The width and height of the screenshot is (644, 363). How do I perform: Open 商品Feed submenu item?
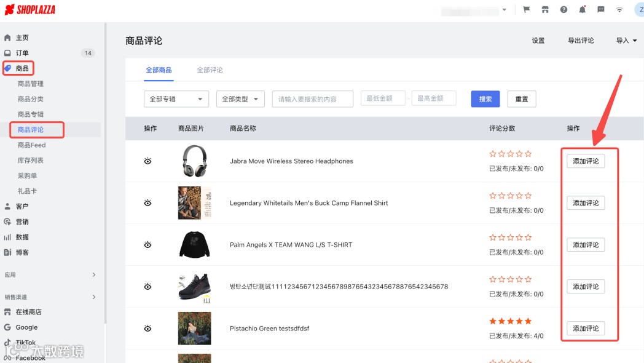31,145
